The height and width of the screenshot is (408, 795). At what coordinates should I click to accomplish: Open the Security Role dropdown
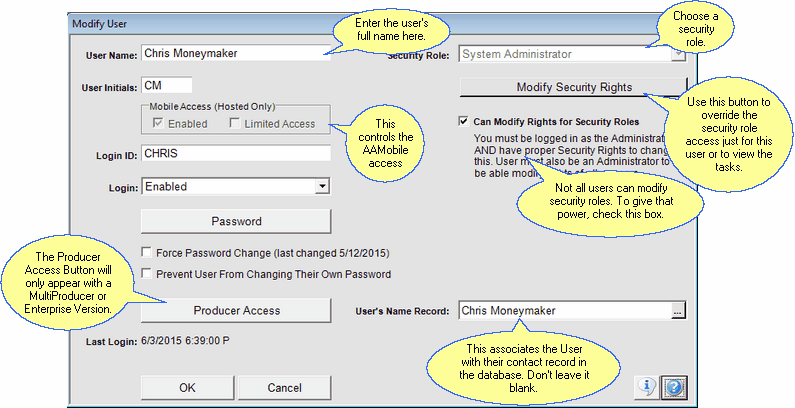pyautogui.click(x=677, y=55)
